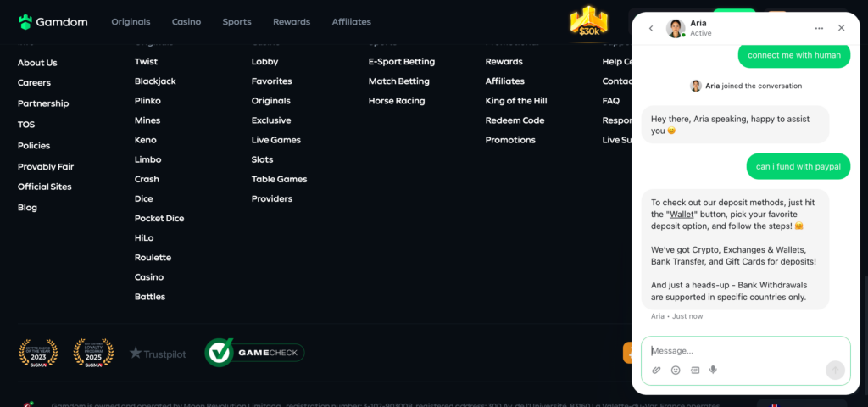Image resolution: width=868 pixels, height=407 pixels.
Task: Open the Providers link
Action: (x=272, y=198)
